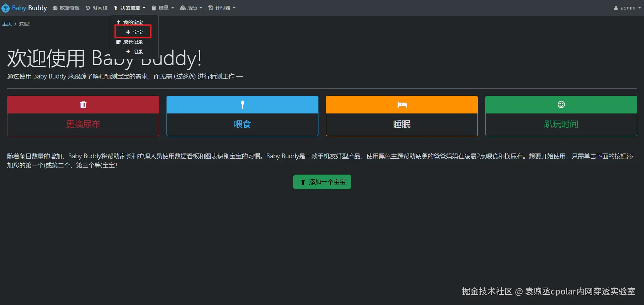Click the smiley icon on tummy time card
The height and width of the screenshot is (305, 644).
(561, 105)
